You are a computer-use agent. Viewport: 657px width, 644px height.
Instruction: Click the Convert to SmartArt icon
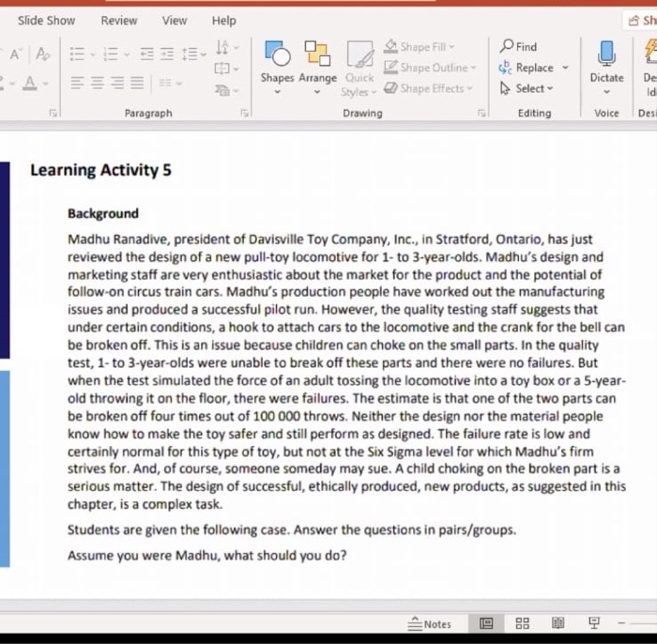(x=222, y=90)
